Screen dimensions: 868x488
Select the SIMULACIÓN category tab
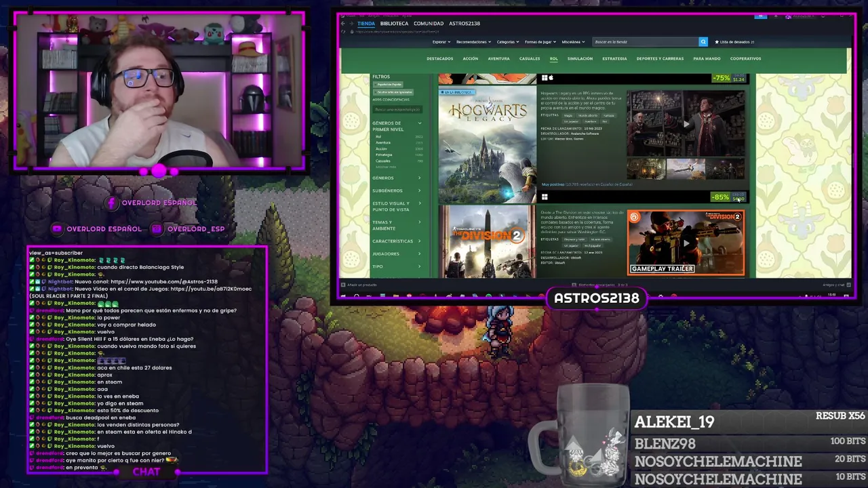(580, 58)
